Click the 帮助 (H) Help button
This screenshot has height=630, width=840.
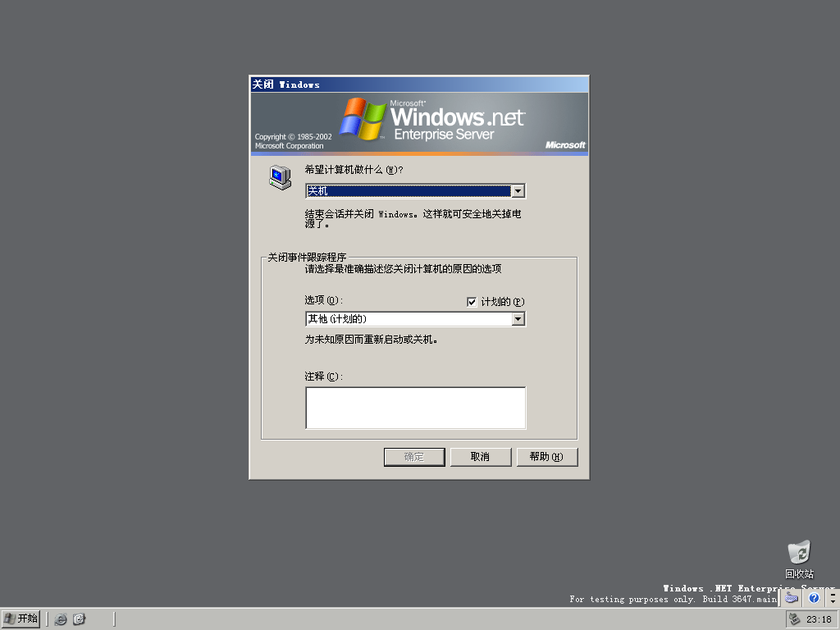pos(547,457)
